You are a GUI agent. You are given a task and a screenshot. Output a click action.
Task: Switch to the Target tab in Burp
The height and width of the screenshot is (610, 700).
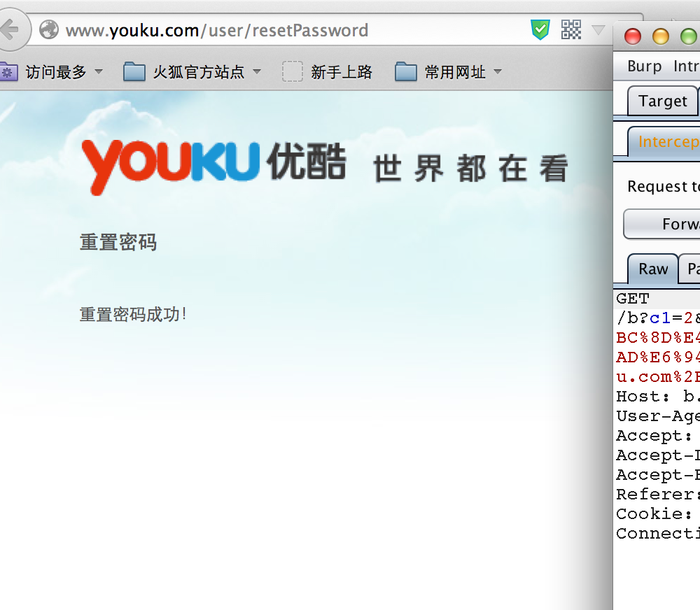[x=662, y=101]
